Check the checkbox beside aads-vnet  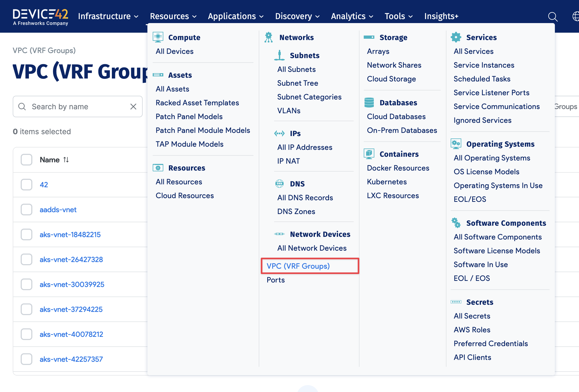(x=26, y=209)
